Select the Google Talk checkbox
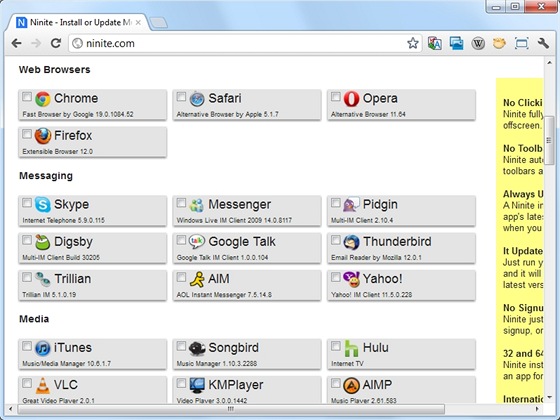This screenshot has height=420, width=560. 181,240
